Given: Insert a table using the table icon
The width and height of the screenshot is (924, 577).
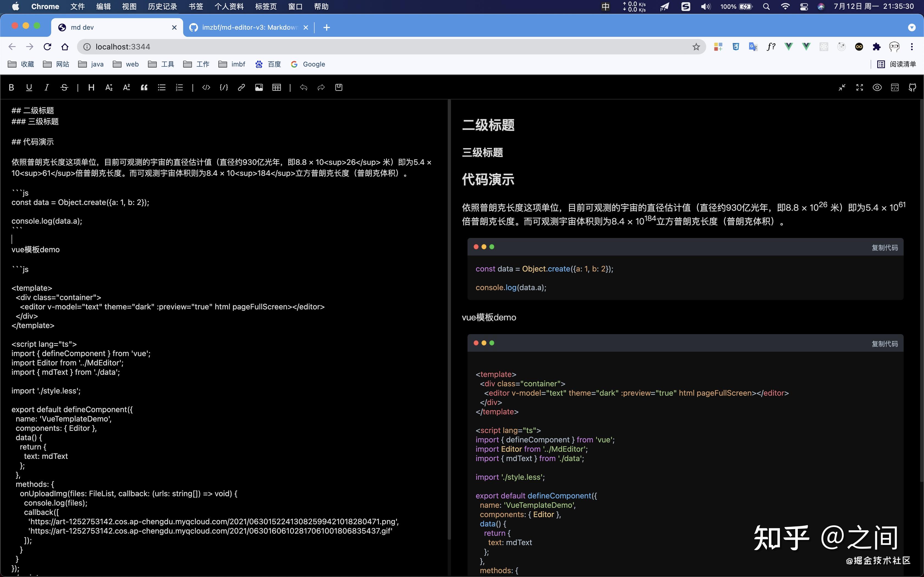Looking at the screenshot, I should [x=276, y=87].
